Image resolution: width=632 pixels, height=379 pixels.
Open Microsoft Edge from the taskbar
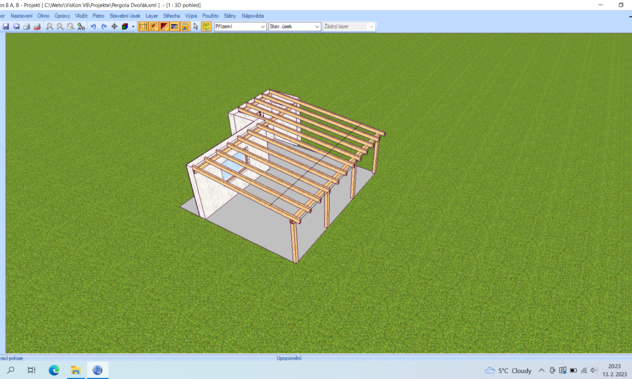tap(54, 370)
